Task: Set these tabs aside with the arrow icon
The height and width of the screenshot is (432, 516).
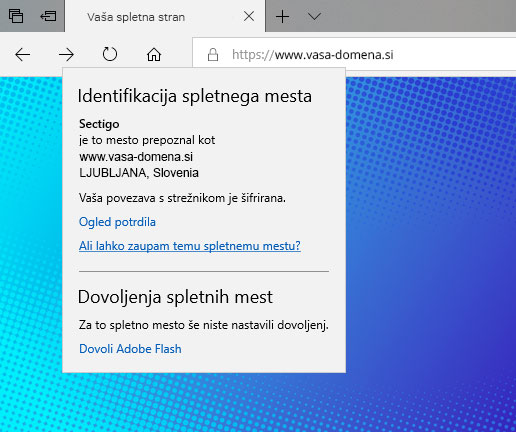Action: click(48, 16)
